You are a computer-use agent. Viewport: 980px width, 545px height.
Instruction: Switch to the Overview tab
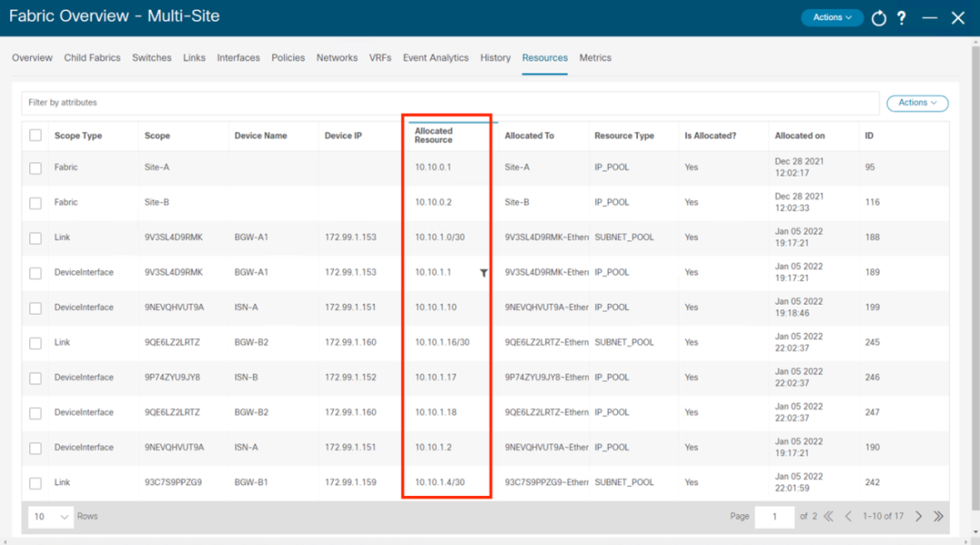32,57
